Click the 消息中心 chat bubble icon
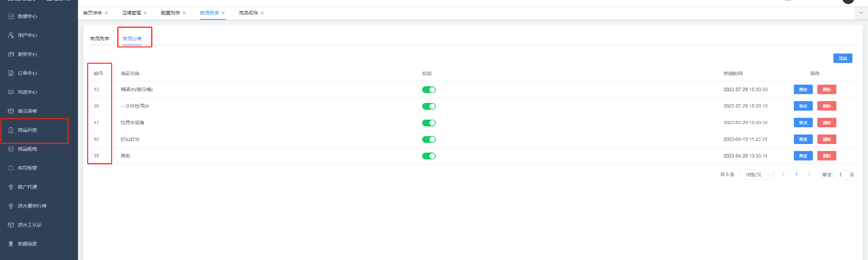The height and width of the screenshot is (260, 868). pyautogui.click(x=11, y=92)
